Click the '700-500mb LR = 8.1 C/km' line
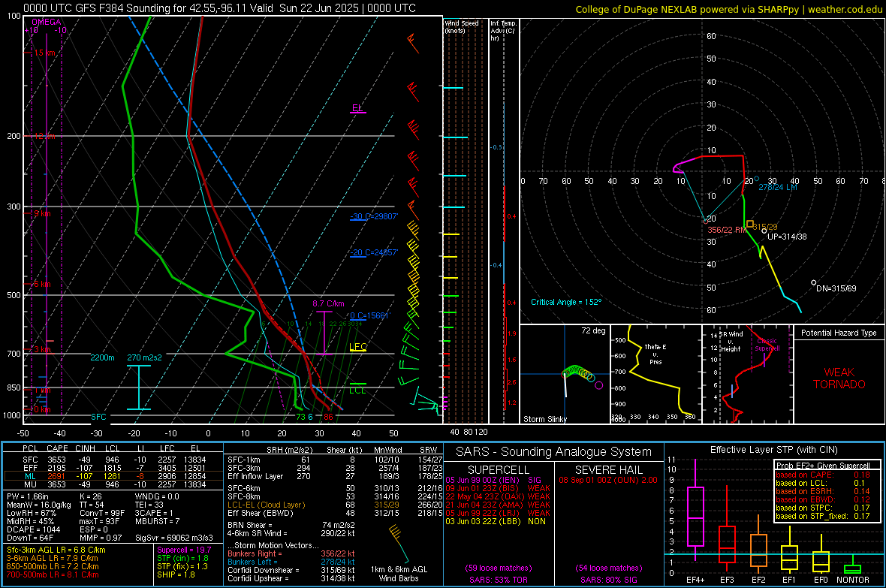886x588 pixels. click(x=53, y=574)
